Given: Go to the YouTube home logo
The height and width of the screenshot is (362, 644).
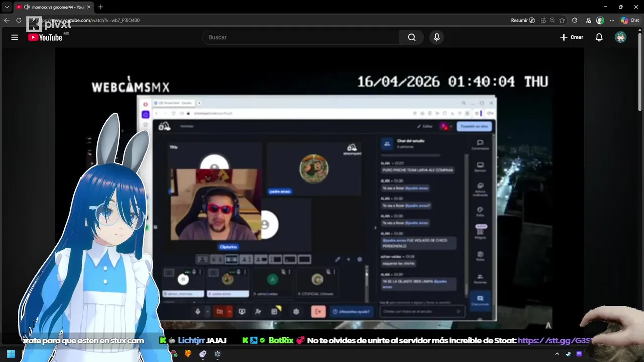Looking at the screenshot, I should [45, 37].
